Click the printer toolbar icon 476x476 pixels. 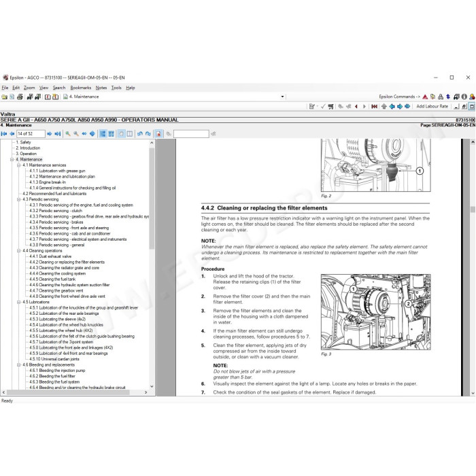pos(20,97)
